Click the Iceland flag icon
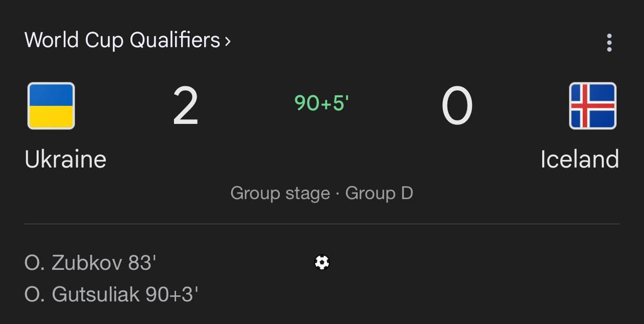The image size is (644, 324). 592,106
